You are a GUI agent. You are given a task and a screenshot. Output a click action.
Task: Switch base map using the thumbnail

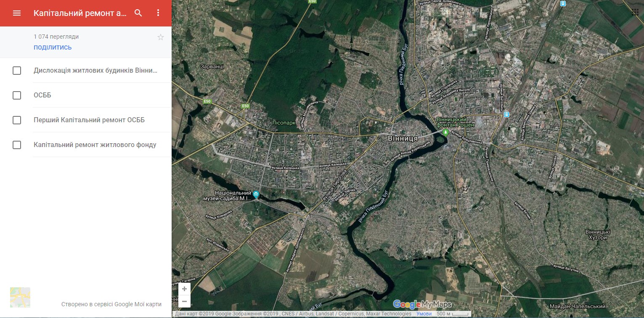coord(20,297)
